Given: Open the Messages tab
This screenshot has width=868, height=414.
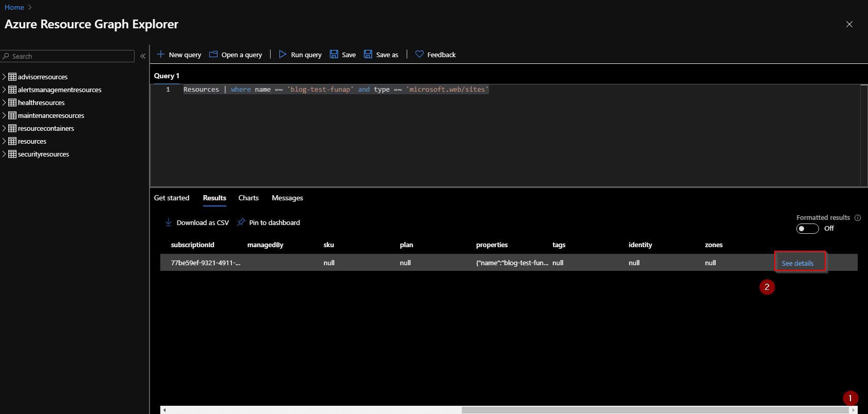Looking at the screenshot, I should pos(287,198).
